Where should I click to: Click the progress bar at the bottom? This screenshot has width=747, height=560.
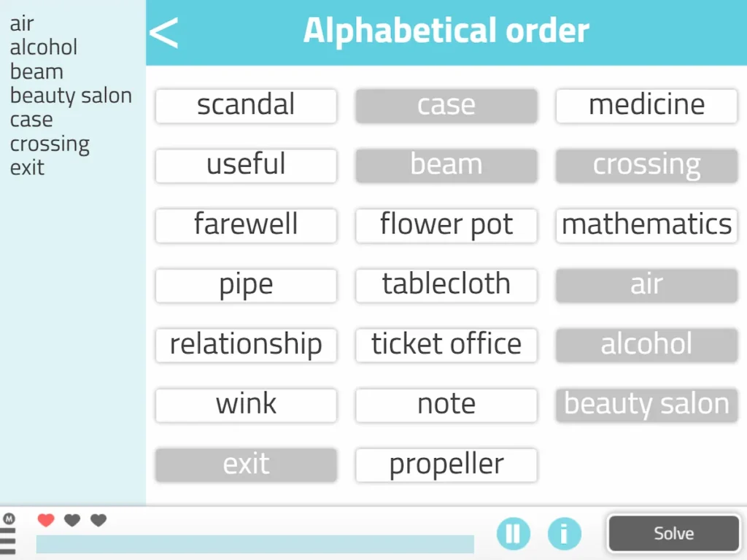[255, 544]
